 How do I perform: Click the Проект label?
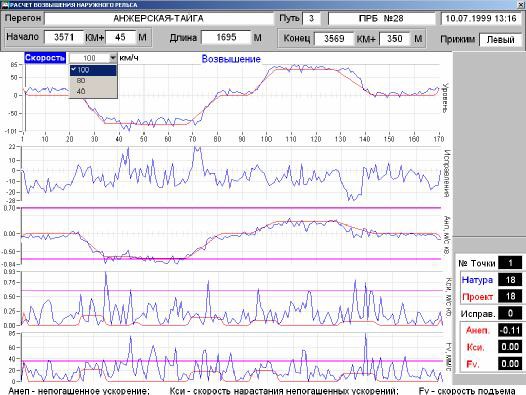coord(478,297)
